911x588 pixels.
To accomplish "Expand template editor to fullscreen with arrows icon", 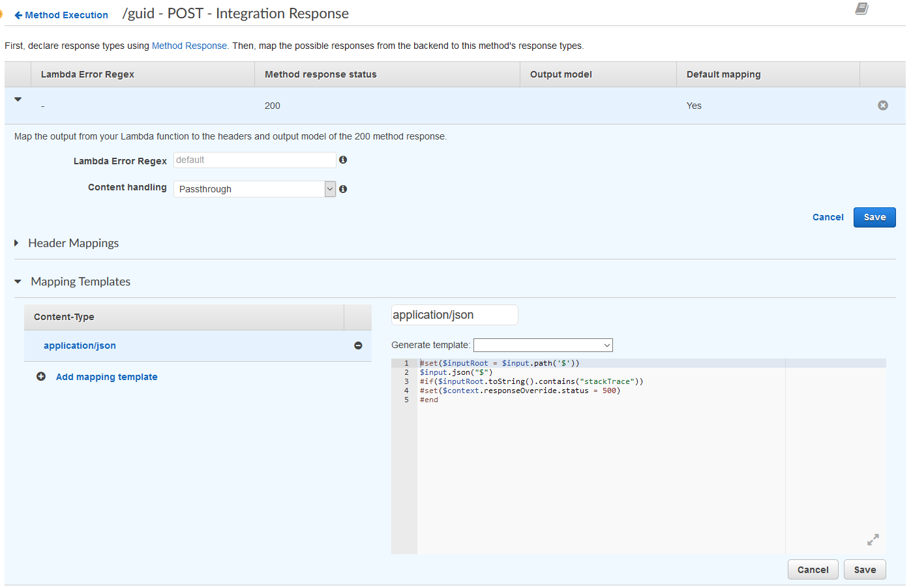I will [873, 540].
